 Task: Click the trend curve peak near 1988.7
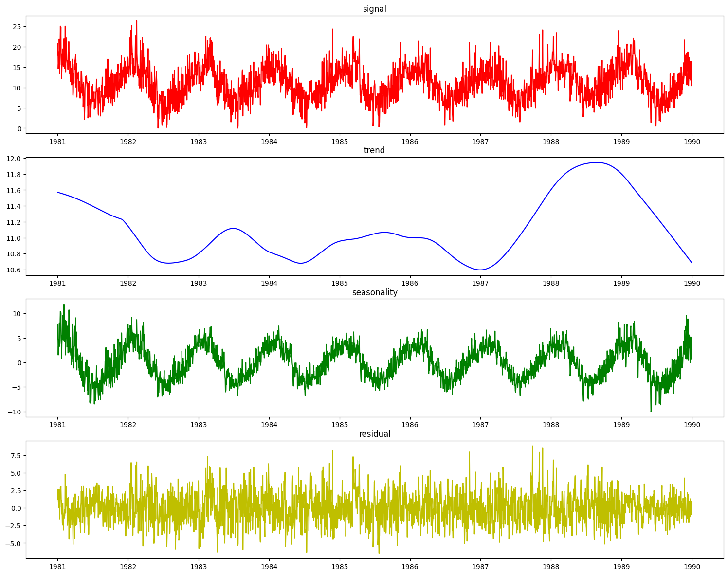click(x=597, y=163)
